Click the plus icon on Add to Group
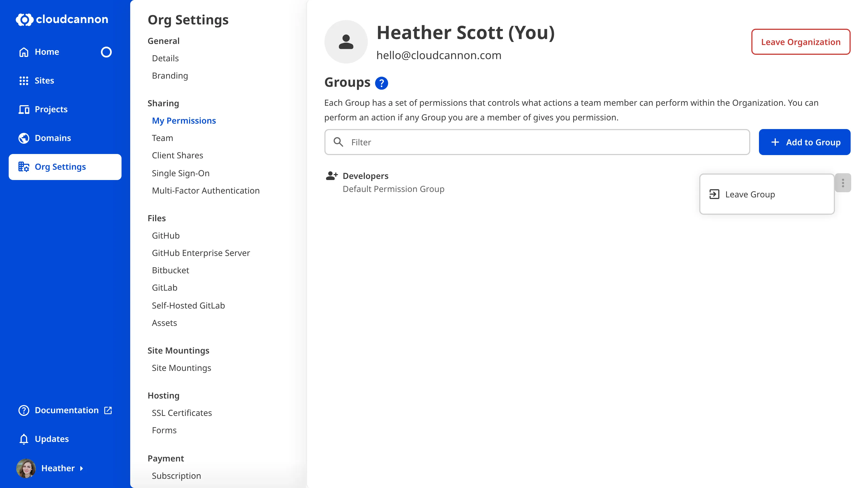This screenshot has height=488, width=868. [x=775, y=142]
